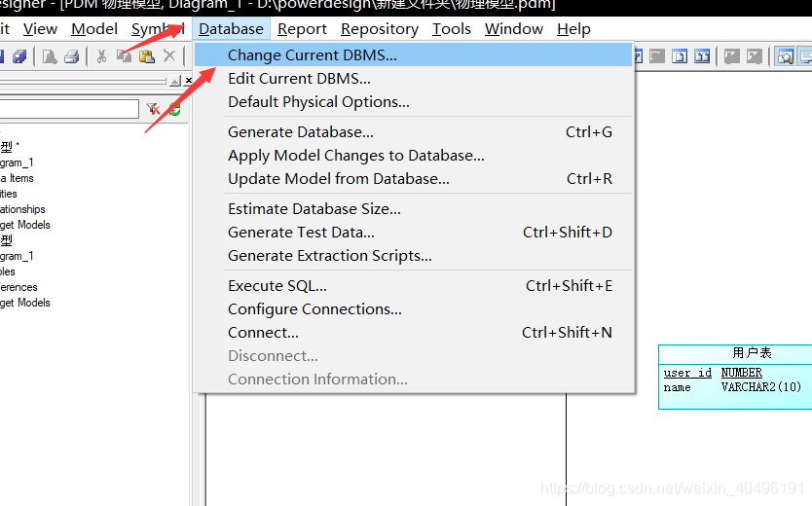
Task: Select Generate Extraction Scripts...
Action: tap(413, 255)
